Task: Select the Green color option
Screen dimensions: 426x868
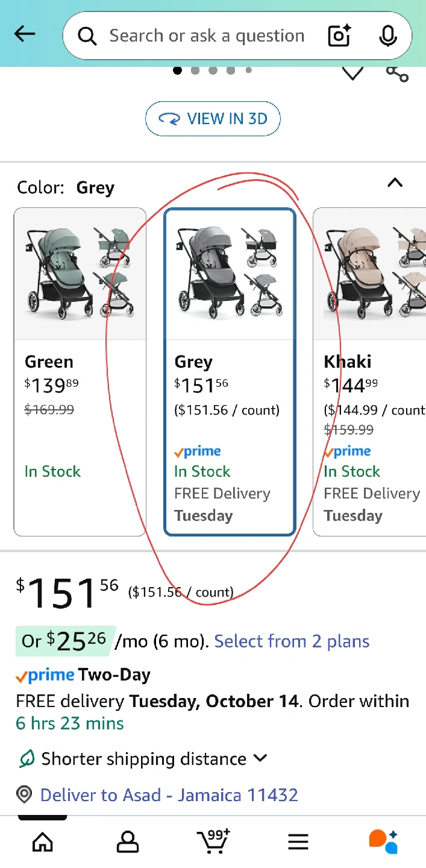Action: pyautogui.click(x=80, y=371)
